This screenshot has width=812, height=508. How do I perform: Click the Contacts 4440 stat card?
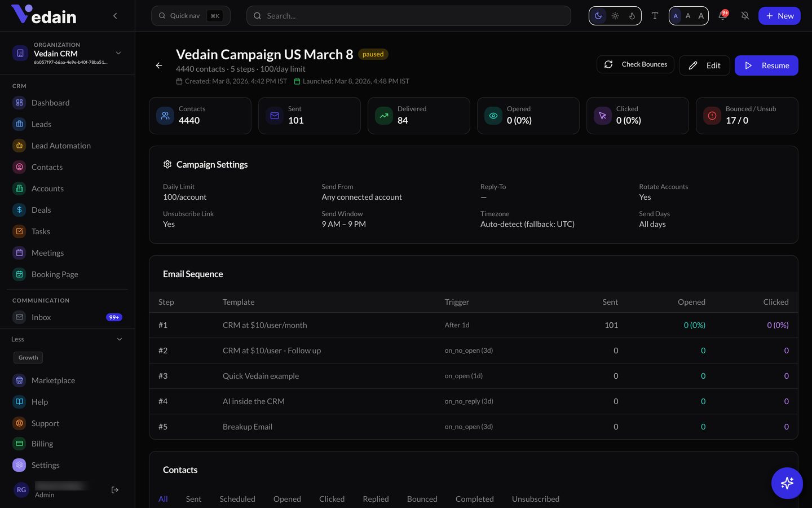pyautogui.click(x=200, y=116)
